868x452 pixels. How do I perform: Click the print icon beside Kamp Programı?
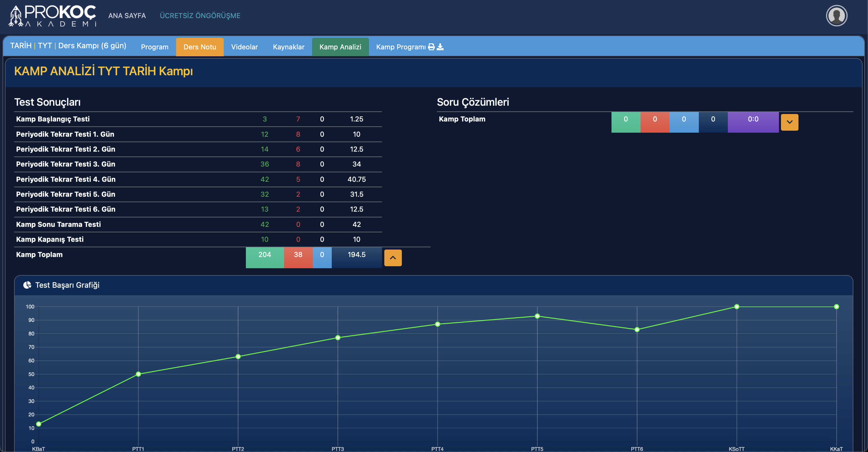coord(431,47)
